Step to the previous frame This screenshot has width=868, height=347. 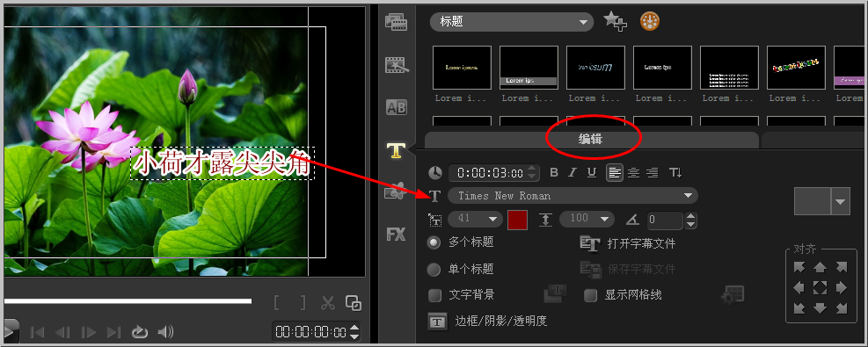[x=62, y=332]
